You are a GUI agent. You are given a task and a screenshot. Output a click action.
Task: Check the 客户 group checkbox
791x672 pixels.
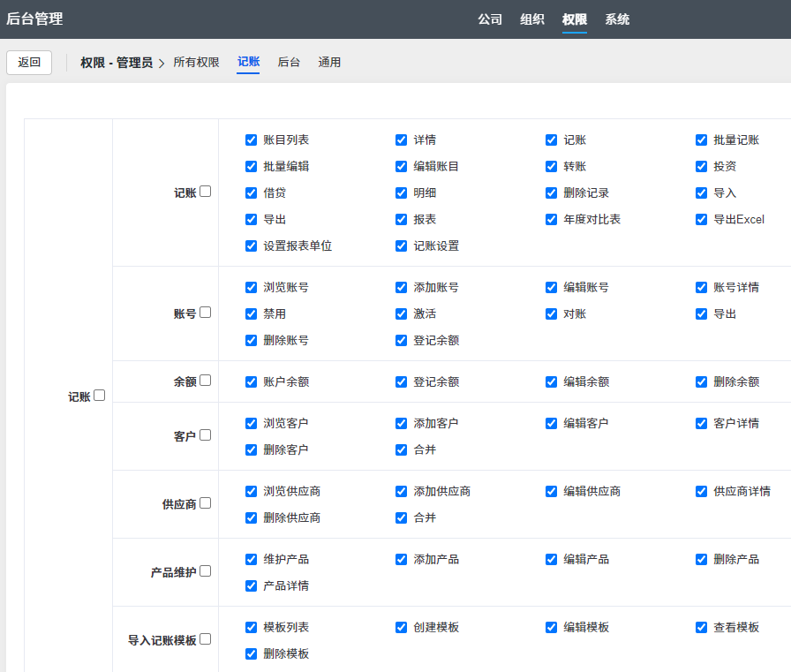click(x=206, y=434)
